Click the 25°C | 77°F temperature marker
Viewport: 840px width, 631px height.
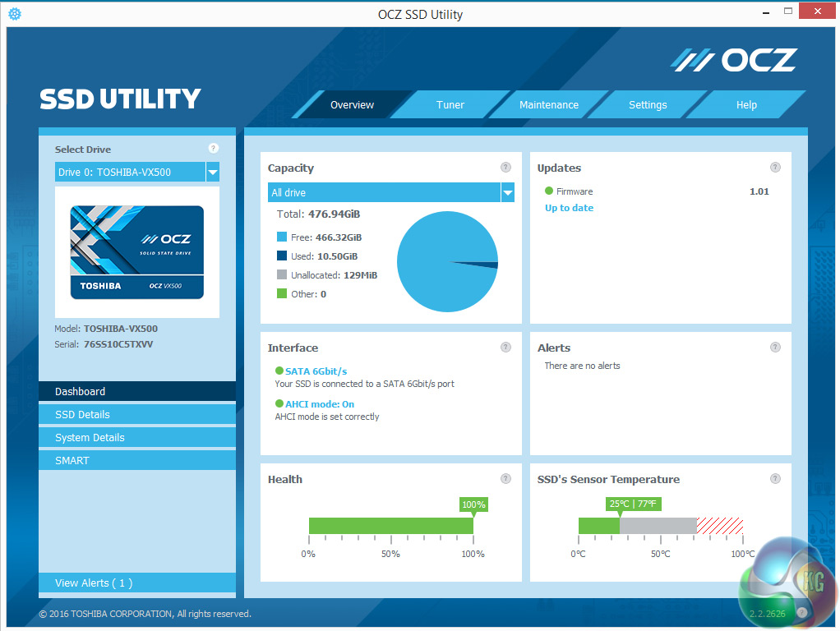click(x=633, y=504)
